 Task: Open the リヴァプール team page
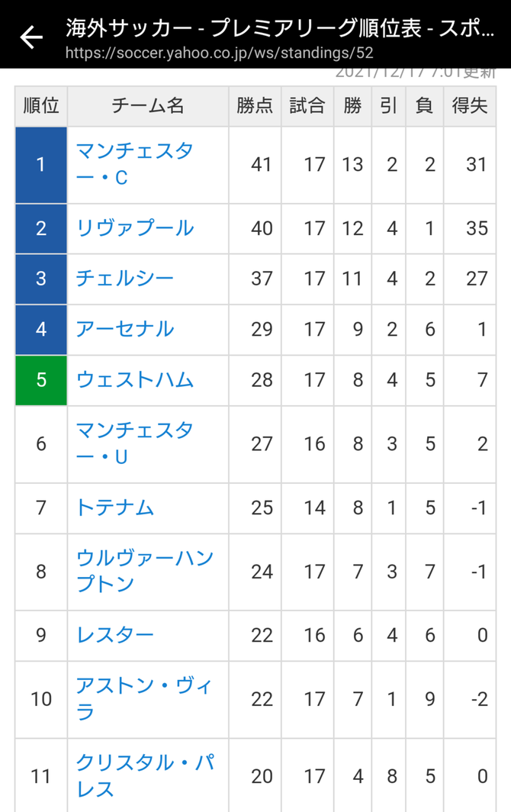click(x=134, y=228)
